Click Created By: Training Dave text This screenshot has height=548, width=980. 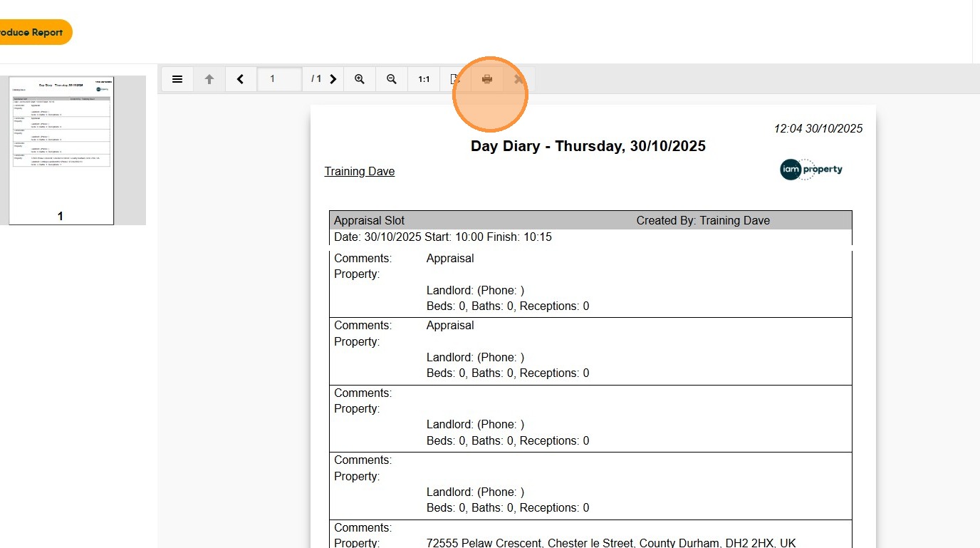coord(703,220)
